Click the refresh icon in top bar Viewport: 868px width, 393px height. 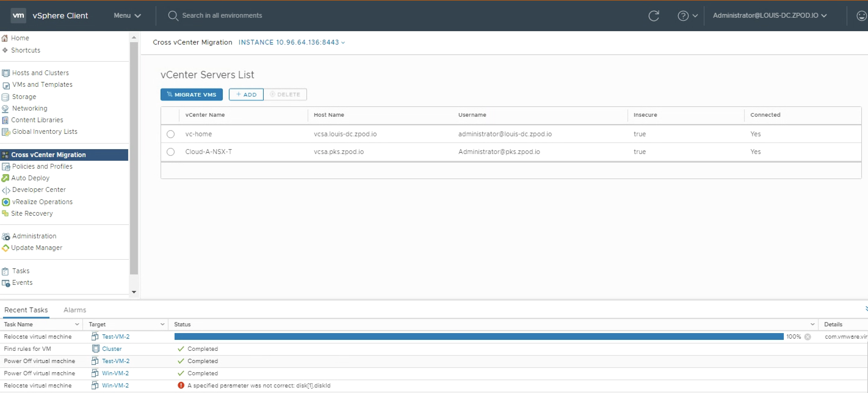(x=653, y=16)
